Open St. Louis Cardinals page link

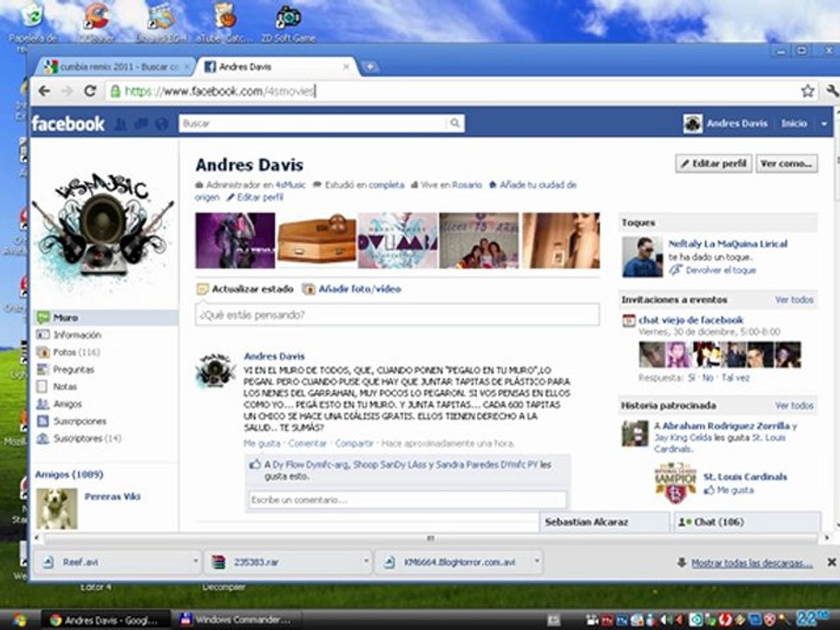click(x=745, y=477)
